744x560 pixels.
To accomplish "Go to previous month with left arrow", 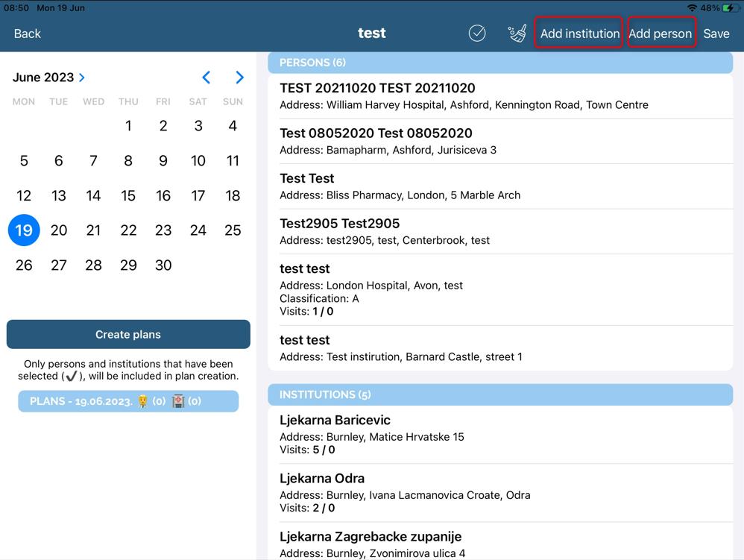I will (x=207, y=78).
